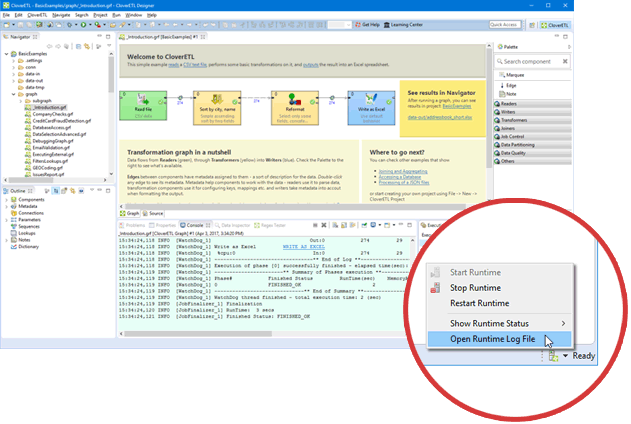Open the BasicExamples project link
This screenshot has height=424, width=631.
click(457, 106)
